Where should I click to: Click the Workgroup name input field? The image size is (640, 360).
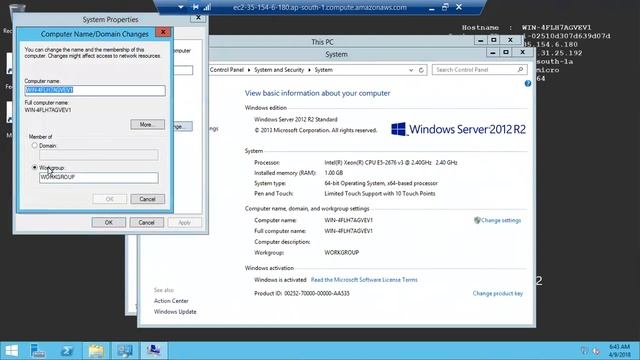pyautogui.click(x=98, y=177)
